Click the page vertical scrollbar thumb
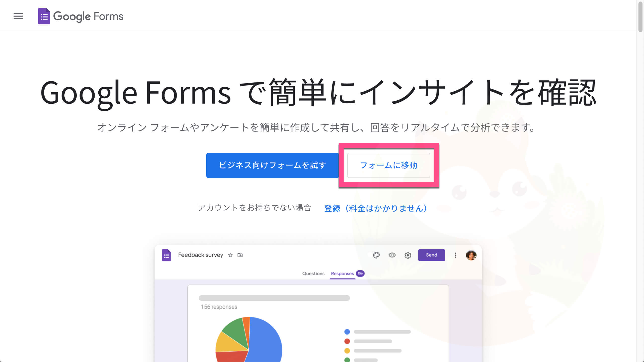 [640, 17]
